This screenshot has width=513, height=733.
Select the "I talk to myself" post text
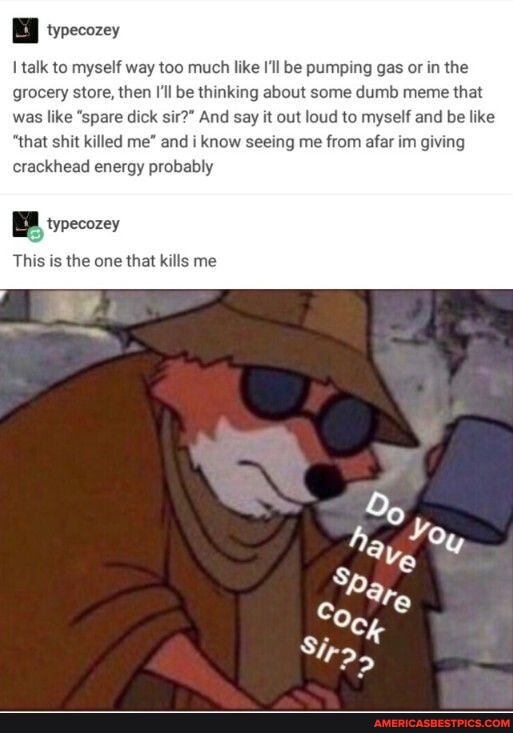[x=253, y=117]
